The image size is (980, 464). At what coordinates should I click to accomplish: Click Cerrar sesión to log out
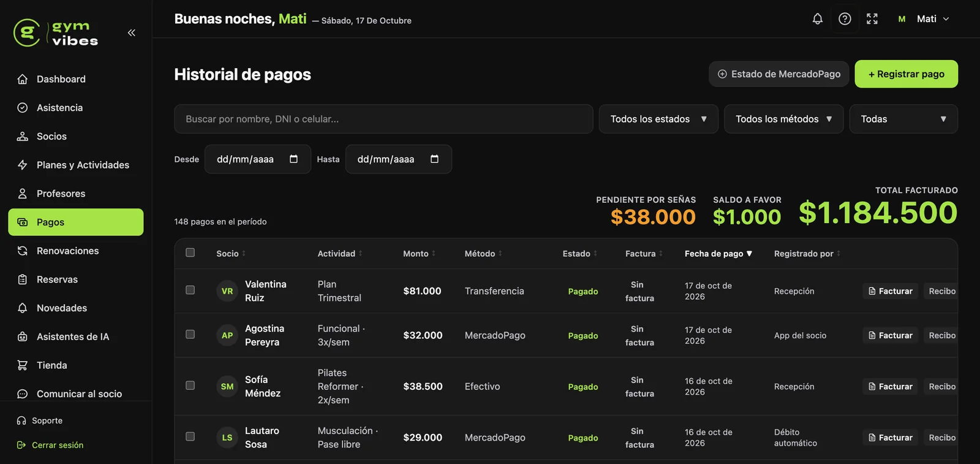pyautogui.click(x=50, y=445)
